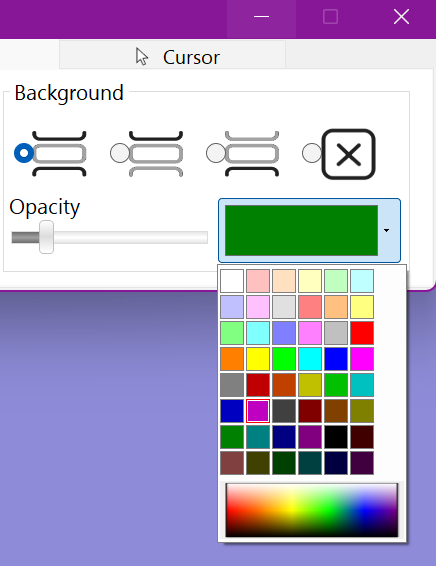Pick the black swatch
The image size is (436, 566).
(336, 437)
